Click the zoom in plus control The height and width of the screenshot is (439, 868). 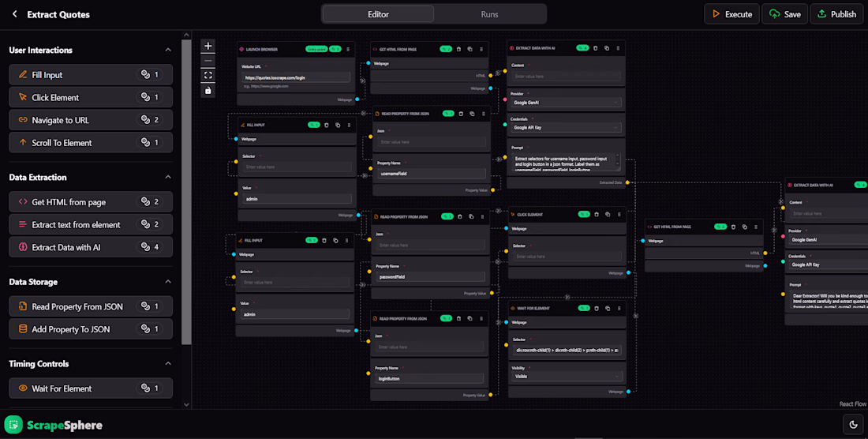click(x=208, y=46)
